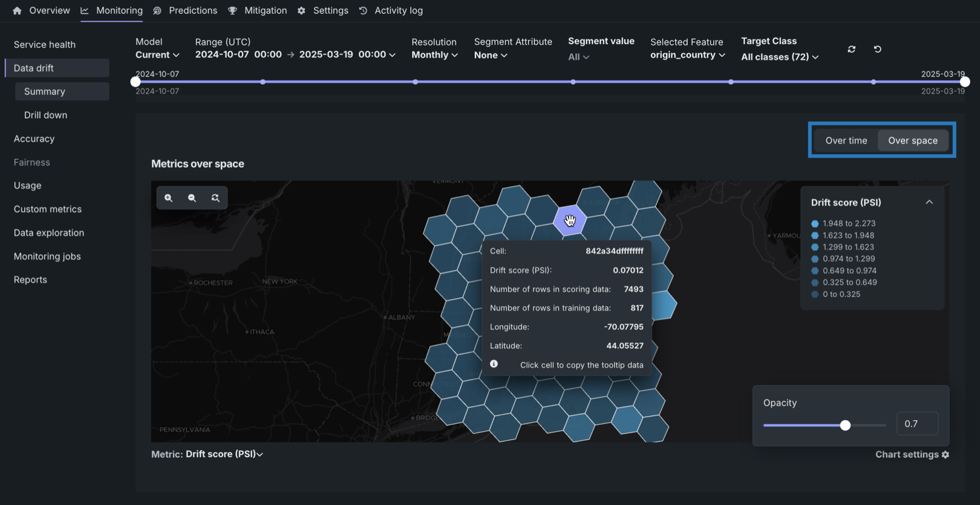This screenshot has width=980, height=505.
Task: Click the Opacity value input field
Action: pyautogui.click(x=917, y=424)
